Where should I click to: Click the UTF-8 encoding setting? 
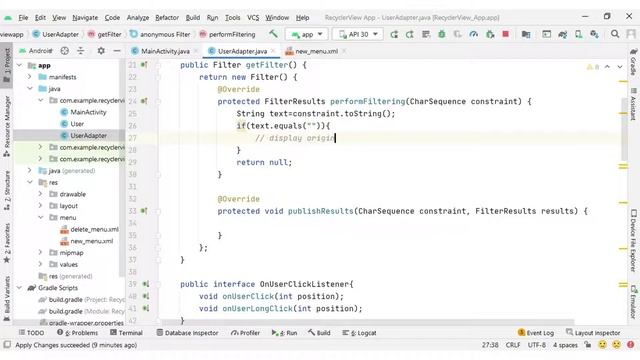(x=536, y=345)
